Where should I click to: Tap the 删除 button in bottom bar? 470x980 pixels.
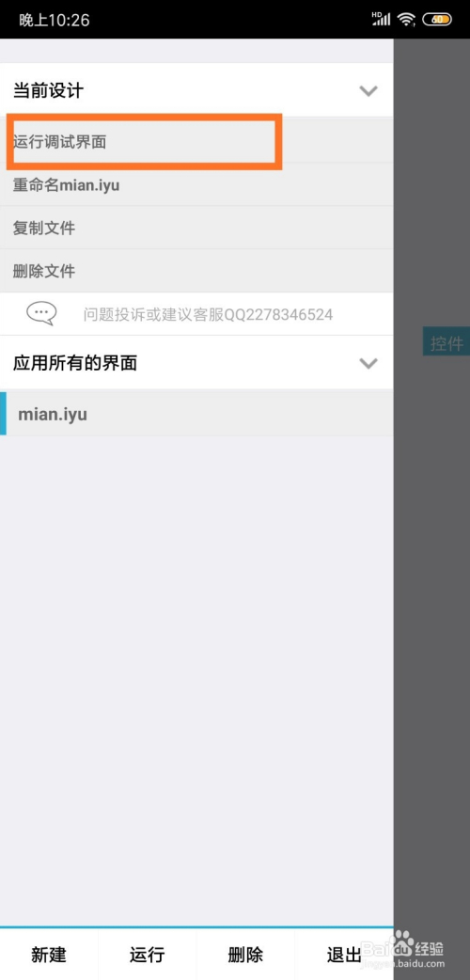pos(245,955)
